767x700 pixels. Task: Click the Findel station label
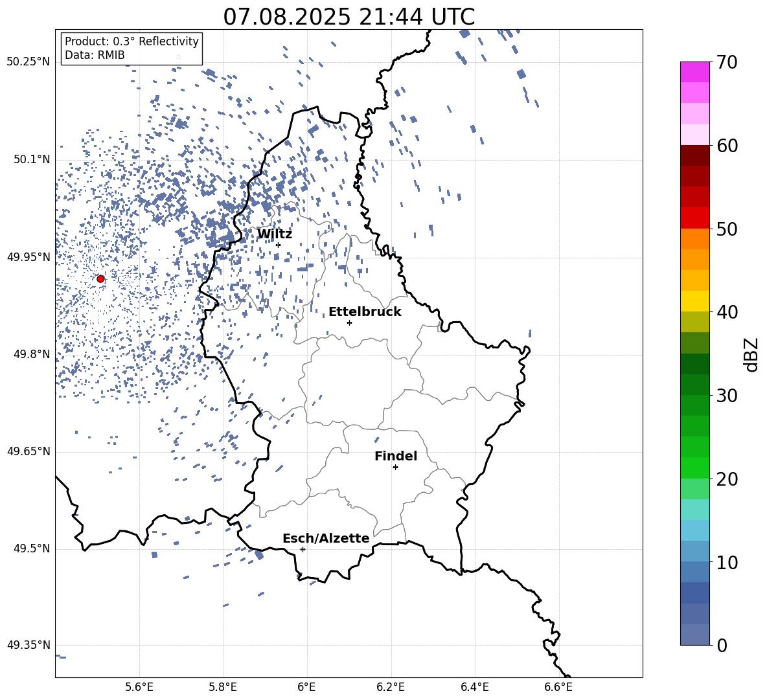point(396,456)
